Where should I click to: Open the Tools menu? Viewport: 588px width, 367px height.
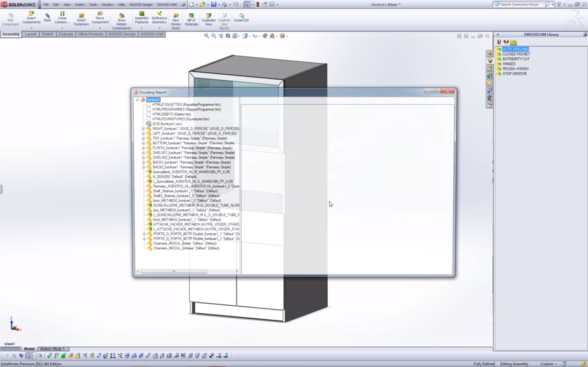point(93,4)
